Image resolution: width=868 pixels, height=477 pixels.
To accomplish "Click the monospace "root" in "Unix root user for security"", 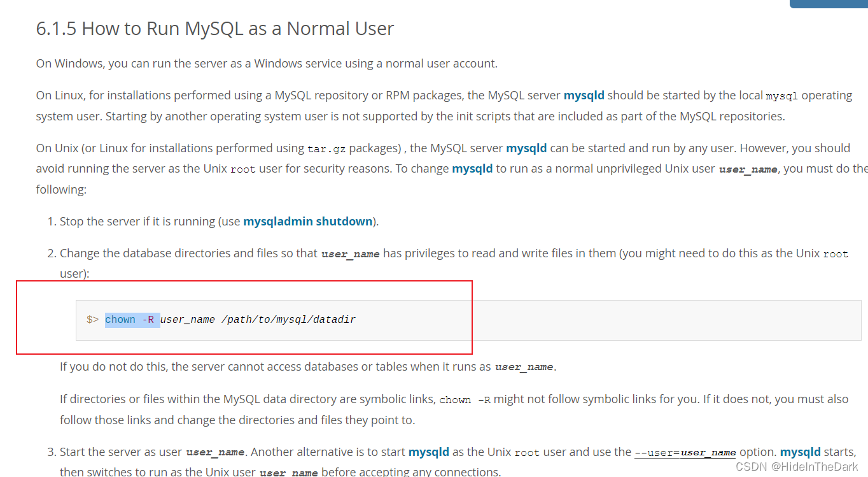I will coord(242,169).
